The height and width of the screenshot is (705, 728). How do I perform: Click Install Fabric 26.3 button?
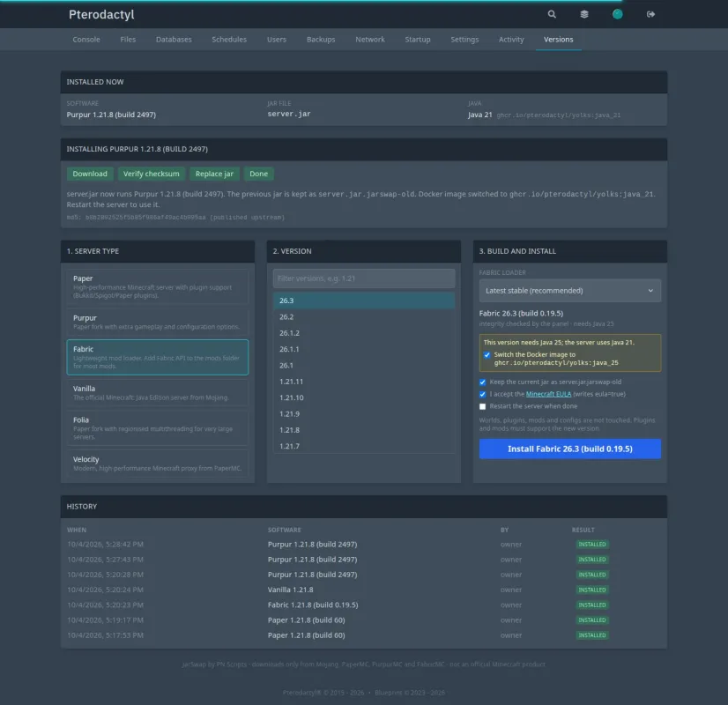click(569, 449)
